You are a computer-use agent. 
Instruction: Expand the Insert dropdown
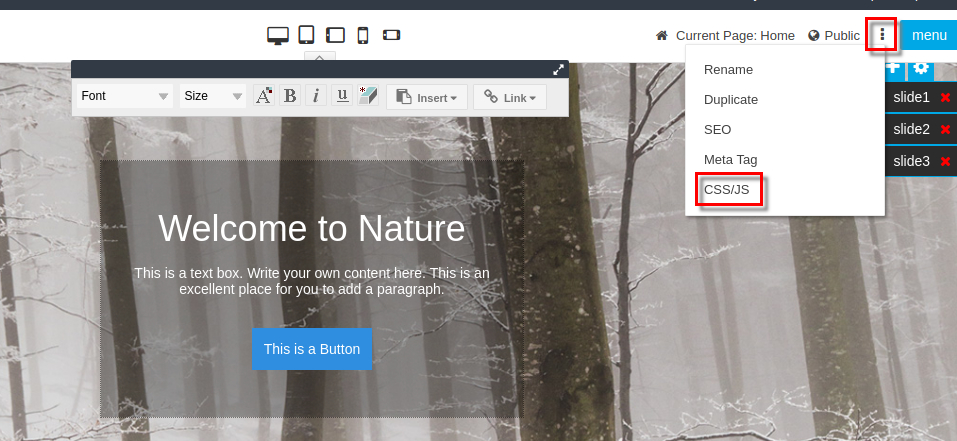[427, 97]
